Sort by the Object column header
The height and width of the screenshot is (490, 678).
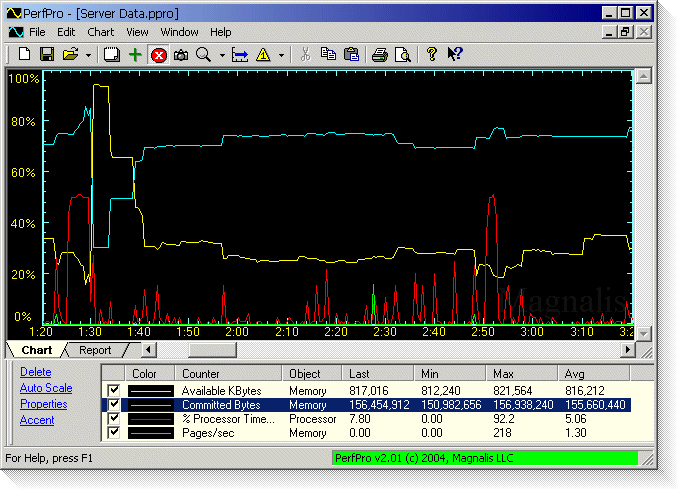pos(312,373)
